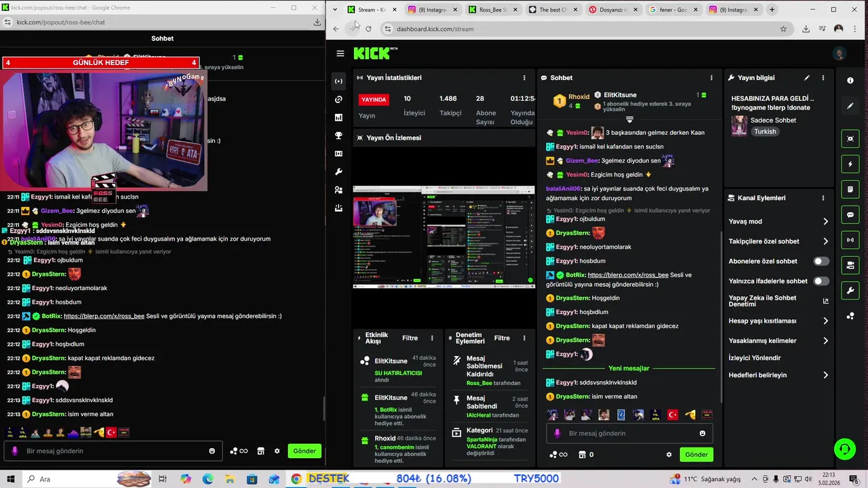Toggle the chat bubble panel icon in right rail
This screenshot has height=488, width=868.
(x=850, y=215)
